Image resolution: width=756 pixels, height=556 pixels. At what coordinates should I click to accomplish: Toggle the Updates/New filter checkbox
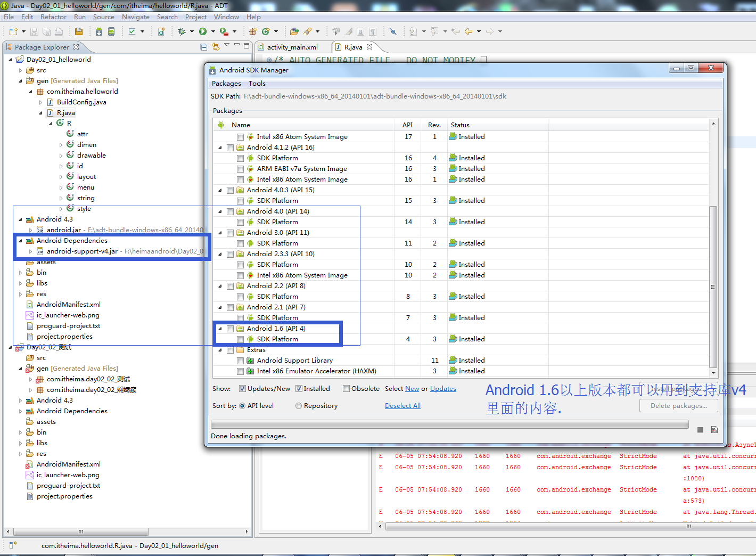242,389
